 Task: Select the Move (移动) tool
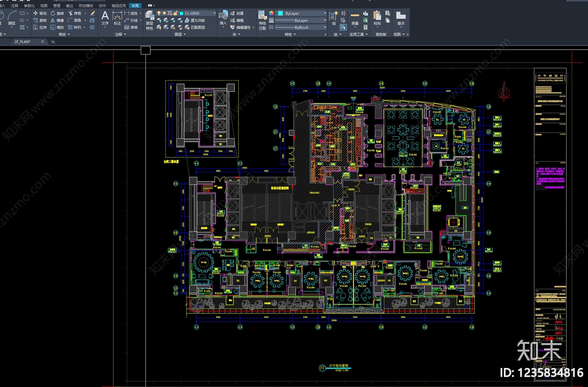click(x=40, y=13)
